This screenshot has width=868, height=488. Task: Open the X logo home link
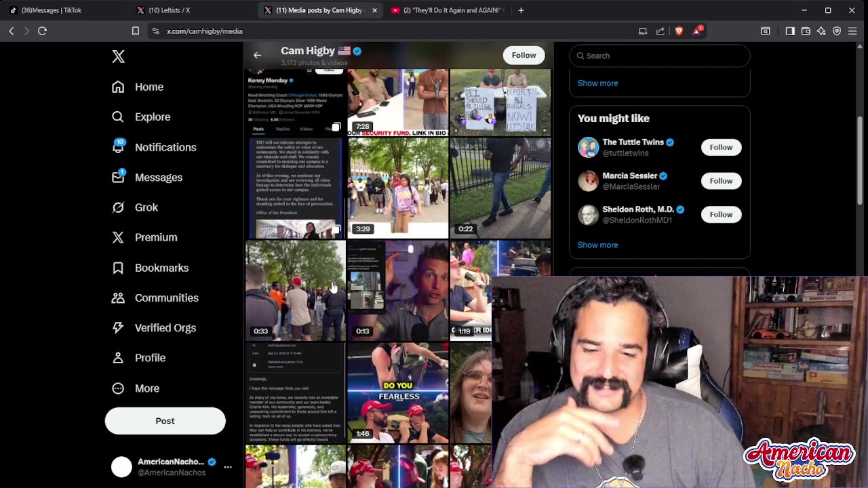pos(118,56)
